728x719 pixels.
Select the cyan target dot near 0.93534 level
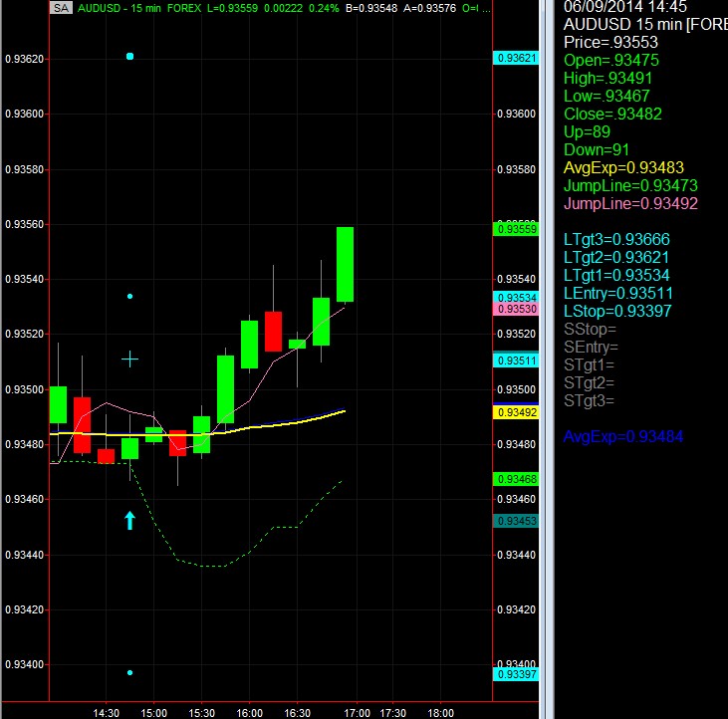click(x=130, y=296)
